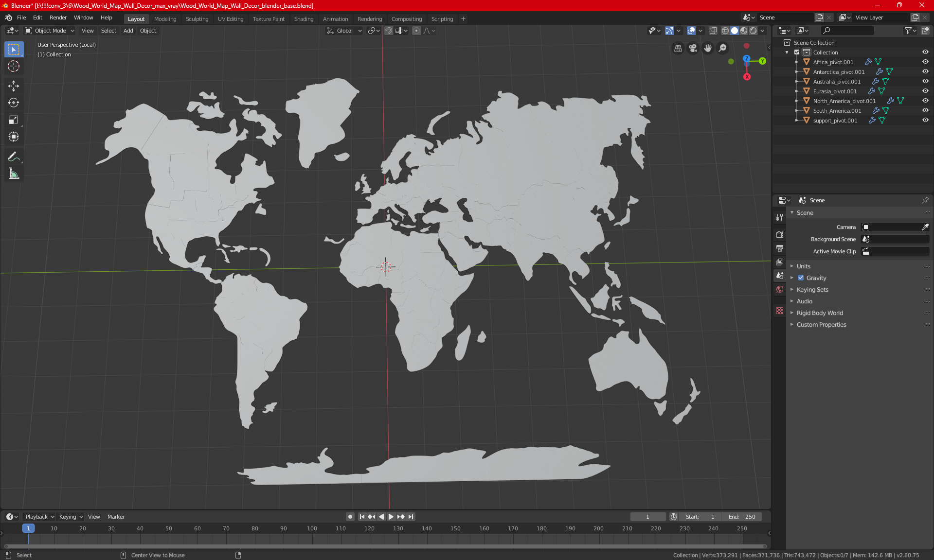Click the current frame number field

[x=647, y=517]
